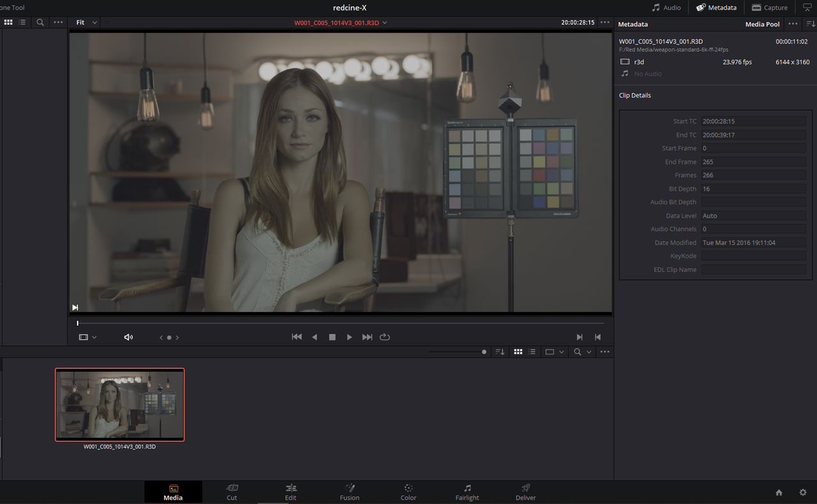817x504 pixels.
Task: Stop playback
Action: [x=332, y=337]
